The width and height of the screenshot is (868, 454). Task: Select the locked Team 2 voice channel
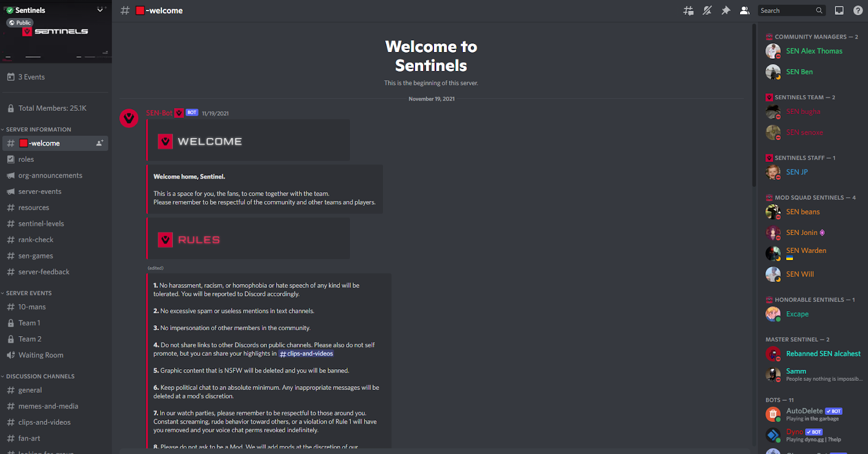tap(55, 339)
